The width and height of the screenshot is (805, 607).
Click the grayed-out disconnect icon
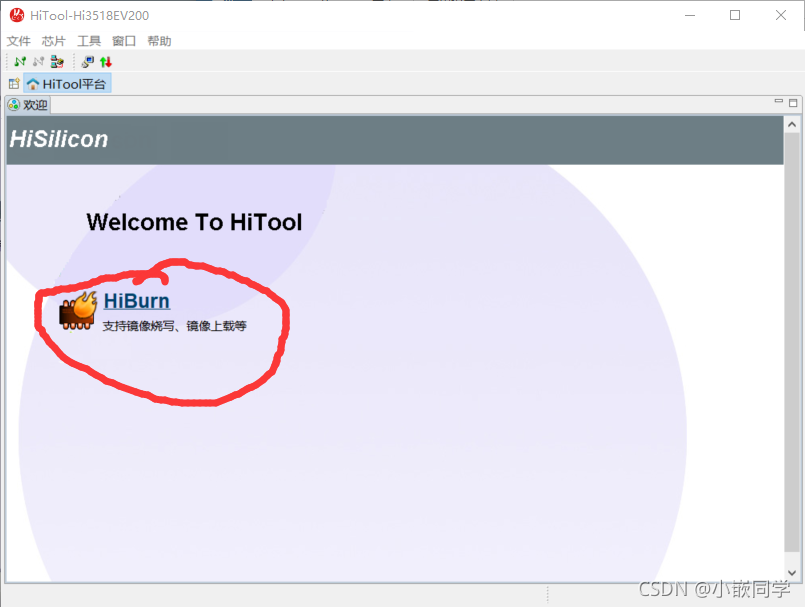39,62
